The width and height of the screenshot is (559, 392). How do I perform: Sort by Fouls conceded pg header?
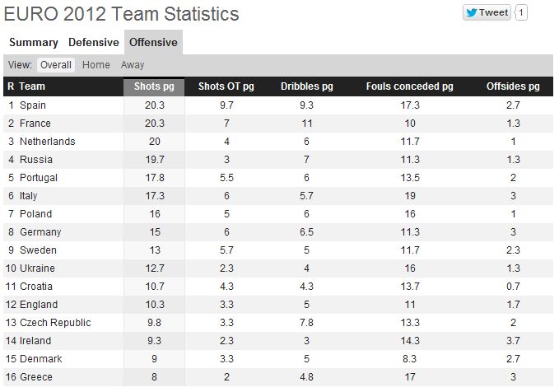(x=410, y=86)
